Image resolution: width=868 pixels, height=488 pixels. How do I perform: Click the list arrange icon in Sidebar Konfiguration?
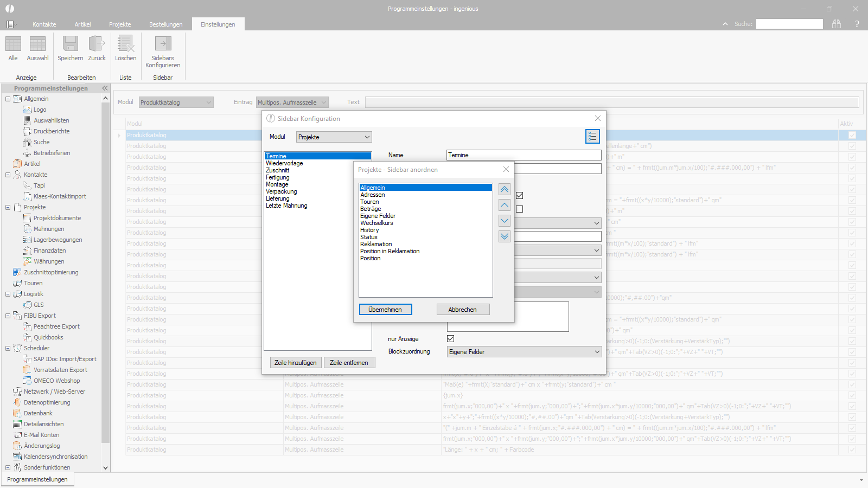592,137
